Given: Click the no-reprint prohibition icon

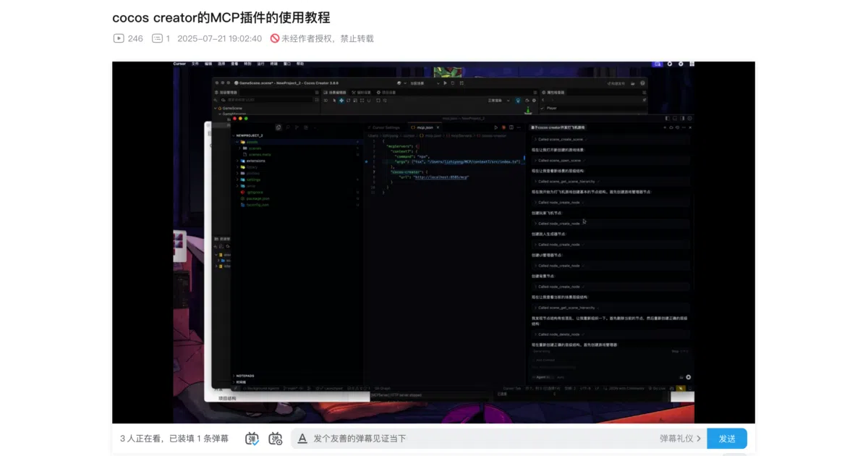Looking at the screenshot, I should click(275, 38).
